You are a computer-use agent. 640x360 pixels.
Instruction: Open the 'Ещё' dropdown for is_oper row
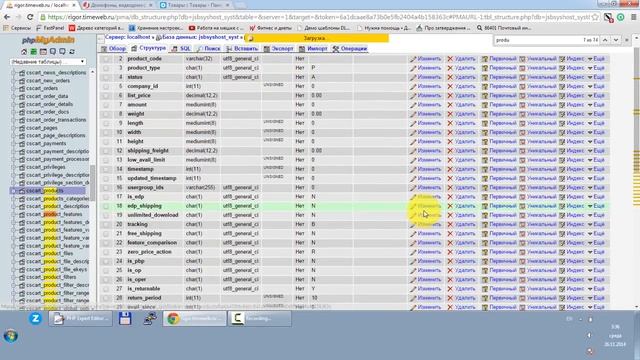596,280
